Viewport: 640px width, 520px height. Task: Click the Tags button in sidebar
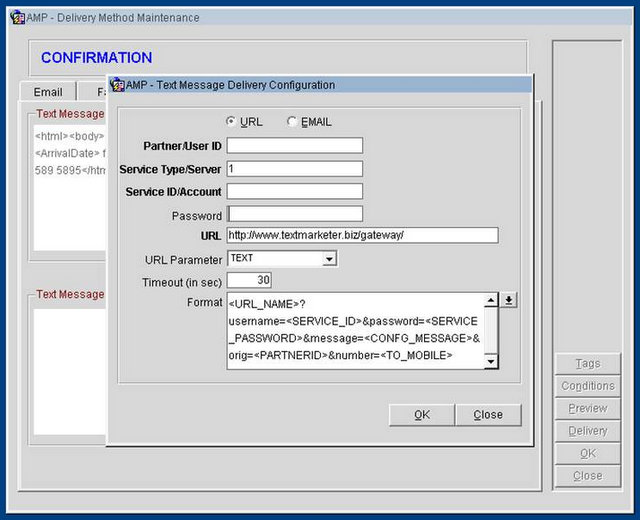tap(588, 364)
